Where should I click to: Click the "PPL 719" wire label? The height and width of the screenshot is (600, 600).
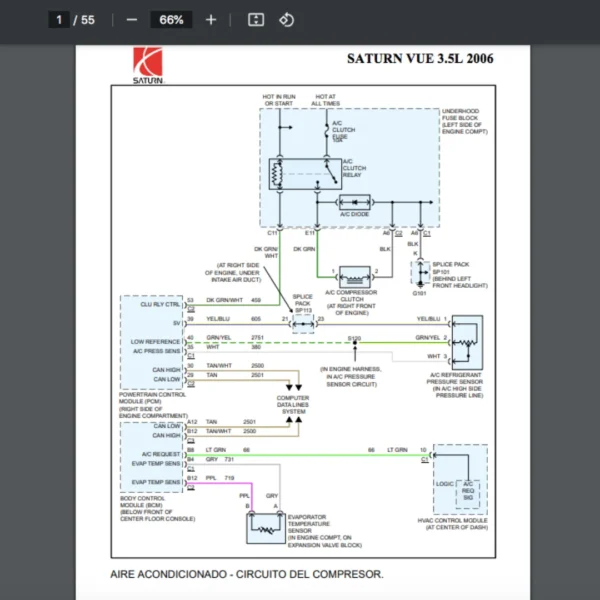pyautogui.click(x=220, y=478)
